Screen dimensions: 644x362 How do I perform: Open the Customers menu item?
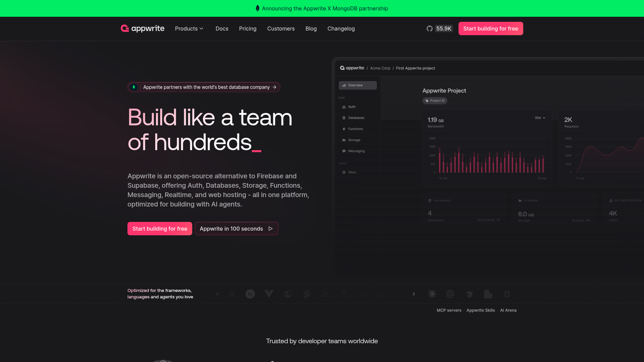281,28
